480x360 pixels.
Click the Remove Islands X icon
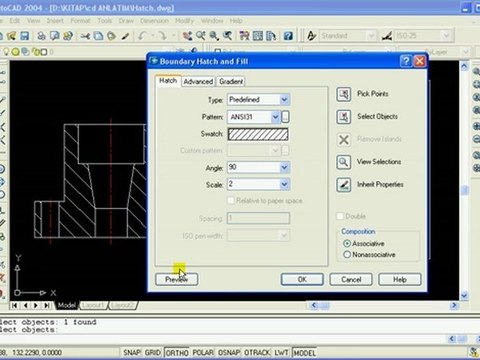[344, 140]
